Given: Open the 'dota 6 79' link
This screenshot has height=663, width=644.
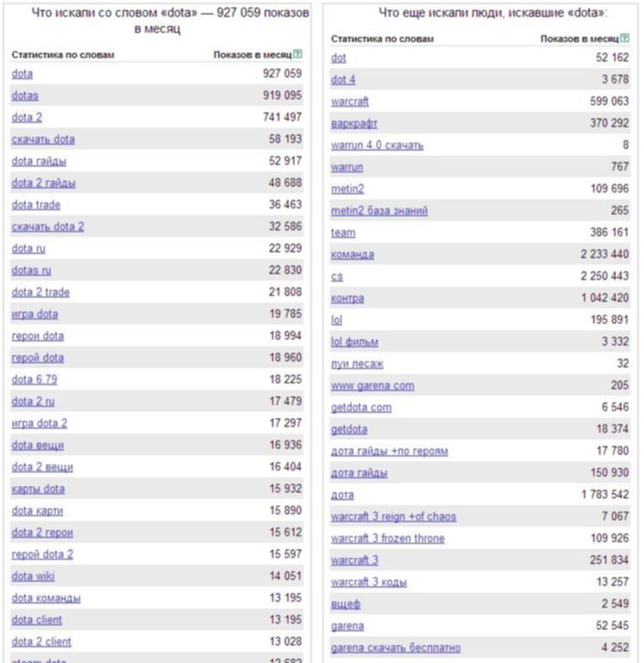Looking at the screenshot, I should (x=35, y=380).
